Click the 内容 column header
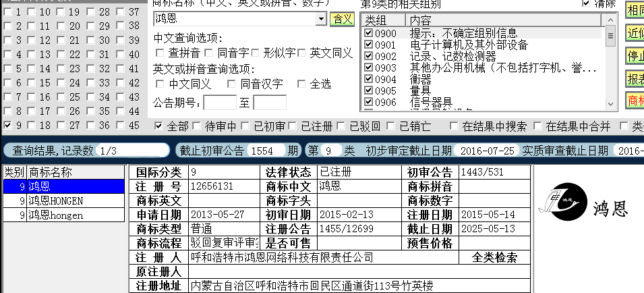Viewport: 644px width, 293px height. pos(504,20)
